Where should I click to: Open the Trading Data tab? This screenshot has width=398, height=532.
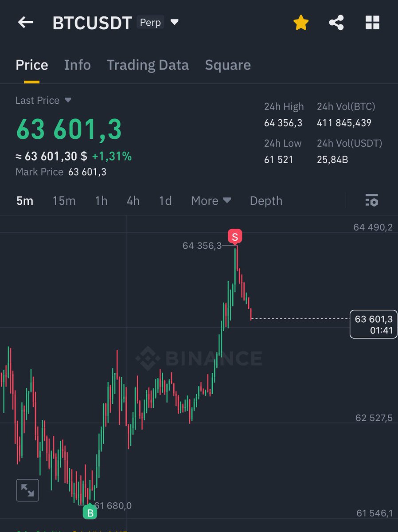(148, 65)
